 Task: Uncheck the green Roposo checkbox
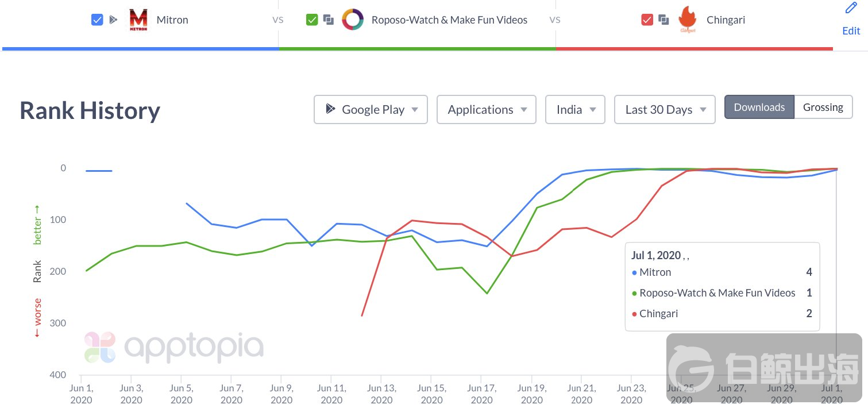tap(312, 20)
